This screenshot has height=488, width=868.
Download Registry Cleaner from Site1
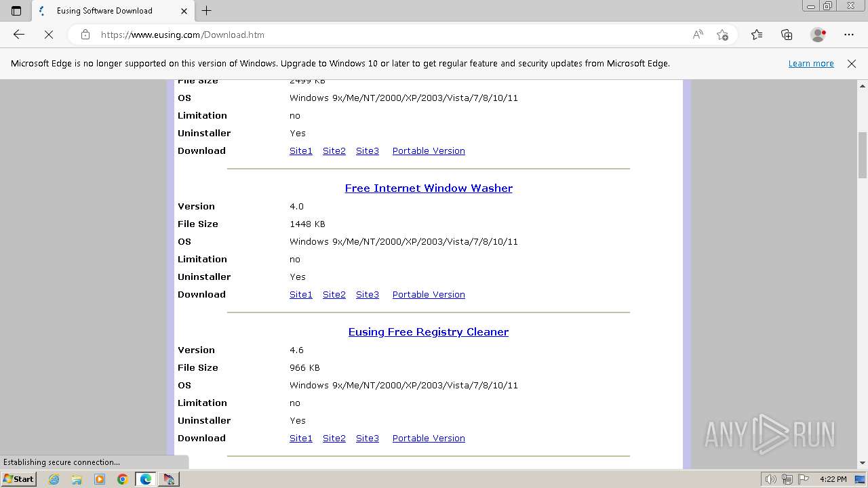tap(301, 439)
